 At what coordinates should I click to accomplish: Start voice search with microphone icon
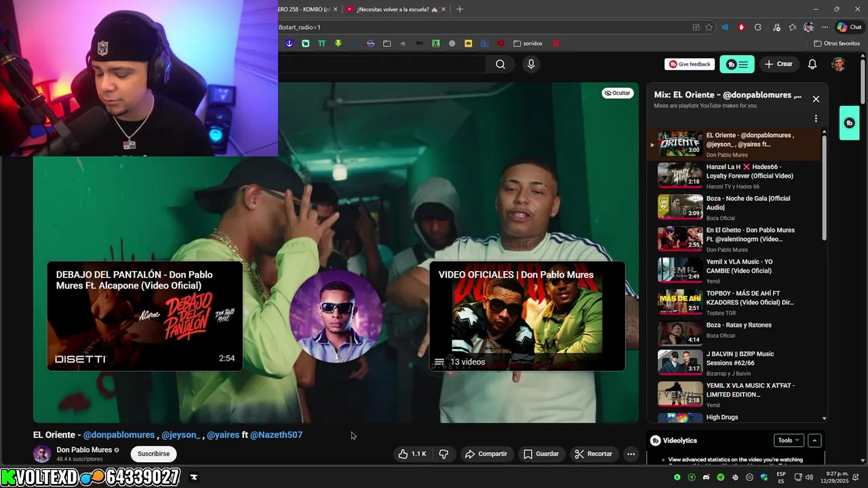[531, 64]
